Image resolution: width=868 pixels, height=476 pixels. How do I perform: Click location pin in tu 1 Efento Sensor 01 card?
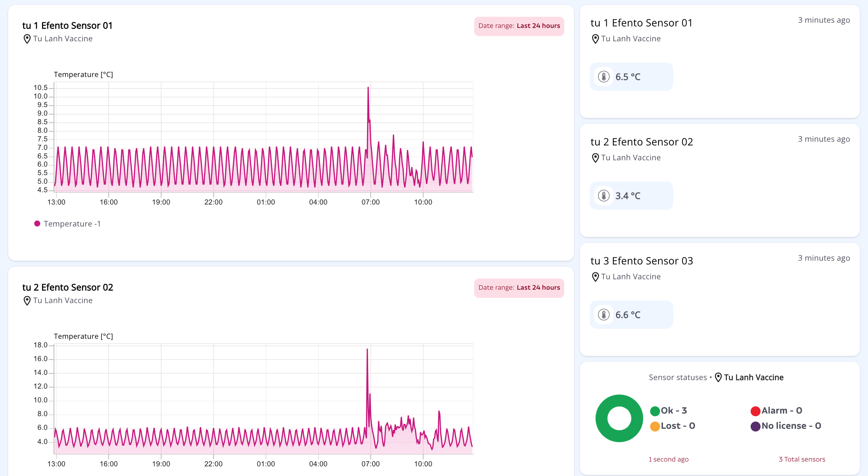coord(595,39)
